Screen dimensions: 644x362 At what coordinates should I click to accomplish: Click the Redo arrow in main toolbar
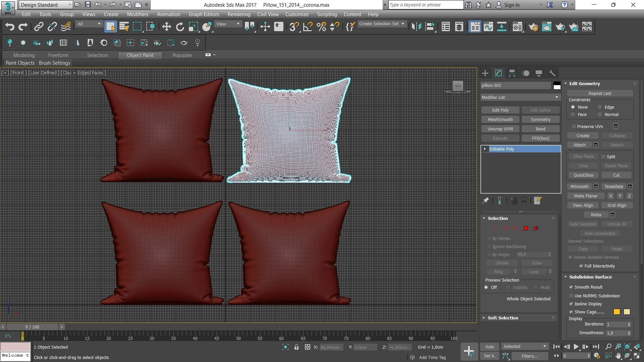coord(23,27)
